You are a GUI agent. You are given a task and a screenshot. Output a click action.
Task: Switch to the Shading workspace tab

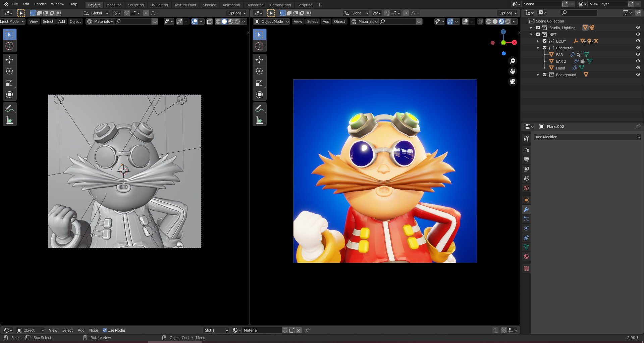click(209, 5)
